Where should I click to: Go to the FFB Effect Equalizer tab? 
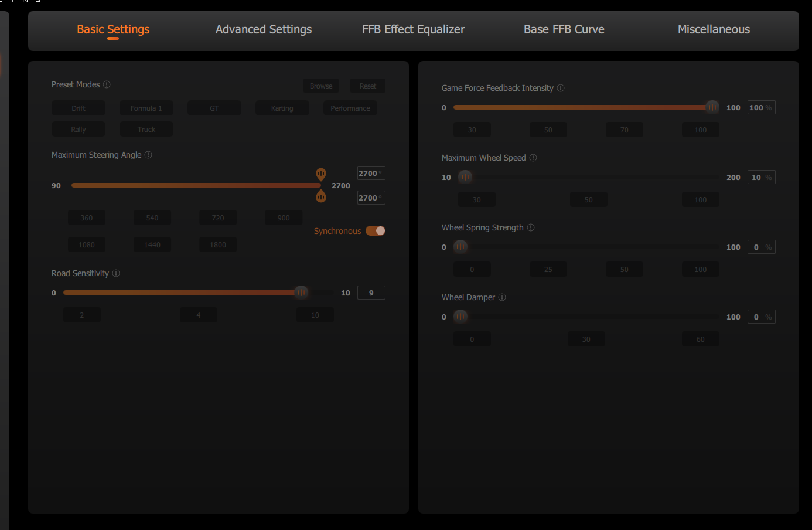pyautogui.click(x=413, y=29)
